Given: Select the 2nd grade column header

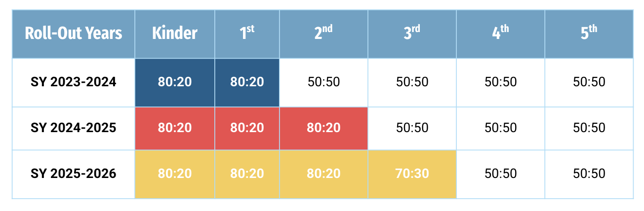Looking at the screenshot, I should (x=323, y=34).
